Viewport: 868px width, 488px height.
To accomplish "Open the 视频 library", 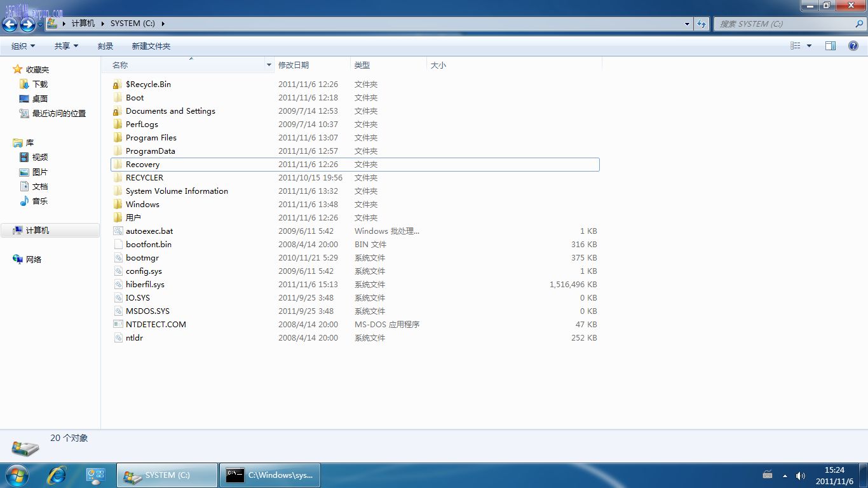I will tap(40, 157).
